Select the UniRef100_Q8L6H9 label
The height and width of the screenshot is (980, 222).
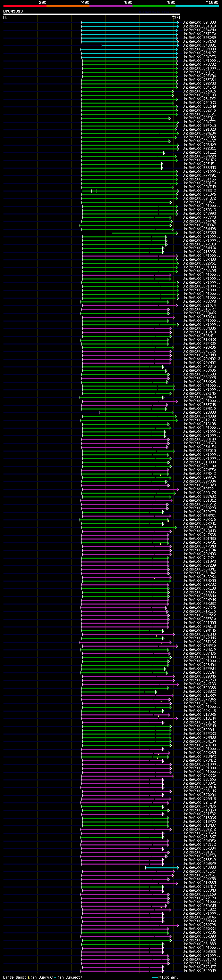pyautogui.click(x=199, y=106)
